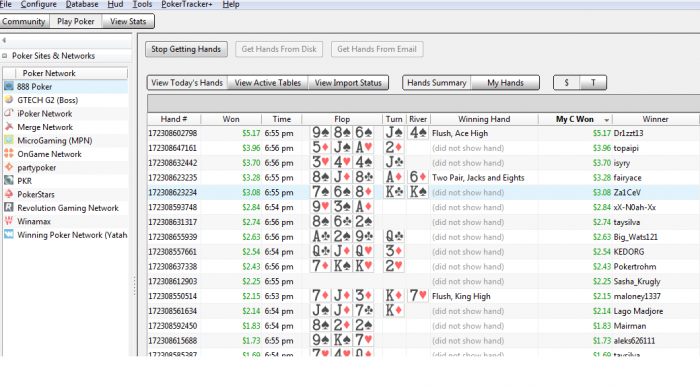Open the Configure menu
This screenshot has width=700, height=388.
click(x=38, y=4)
